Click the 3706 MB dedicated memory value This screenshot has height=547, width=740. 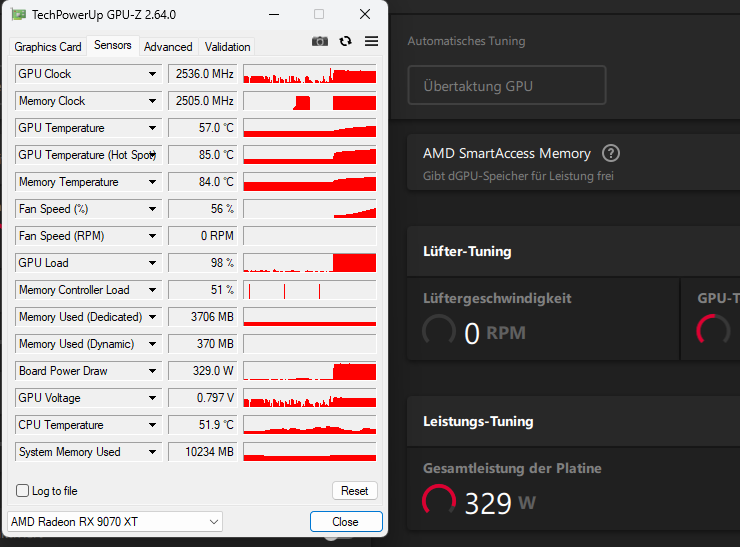coord(202,317)
